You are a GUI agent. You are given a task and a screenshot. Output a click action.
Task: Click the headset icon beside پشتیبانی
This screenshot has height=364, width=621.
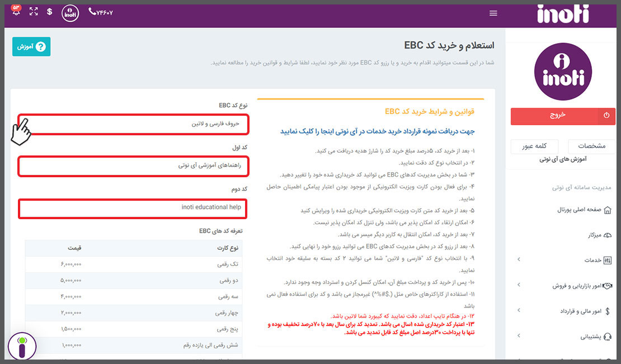(607, 337)
